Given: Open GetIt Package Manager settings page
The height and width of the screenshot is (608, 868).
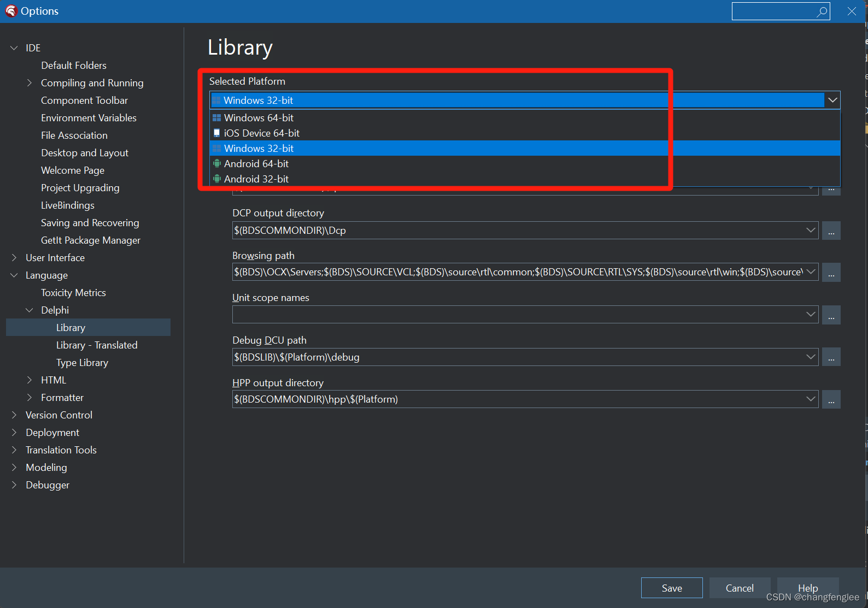Looking at the screenshot, I should pyautogui.click(x=91, y=240).
